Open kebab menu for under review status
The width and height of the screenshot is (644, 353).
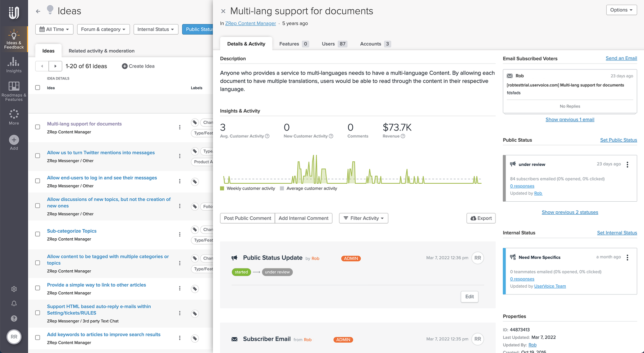[627, 165]
